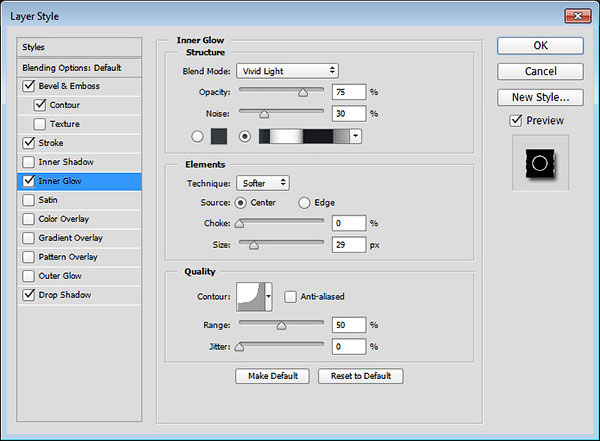Viewport: 600px width, 441px height.
Task: Click the New Style... button
Action: tap(540, 97)
